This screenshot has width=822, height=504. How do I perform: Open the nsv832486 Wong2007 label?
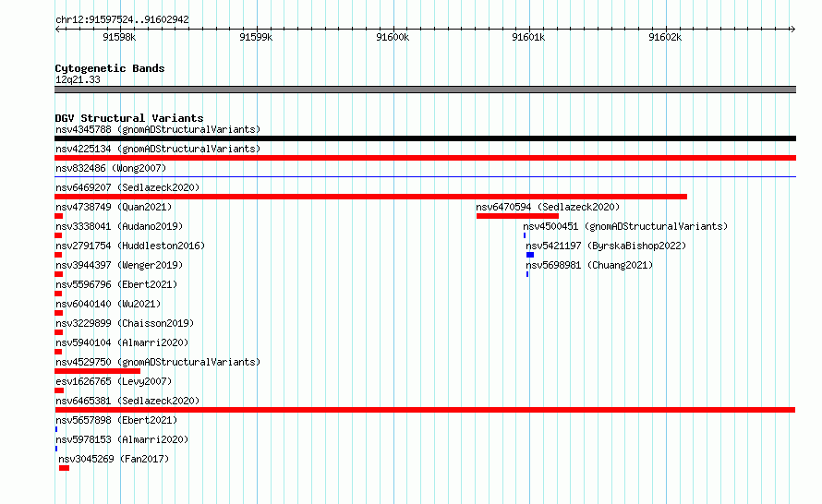111,168
